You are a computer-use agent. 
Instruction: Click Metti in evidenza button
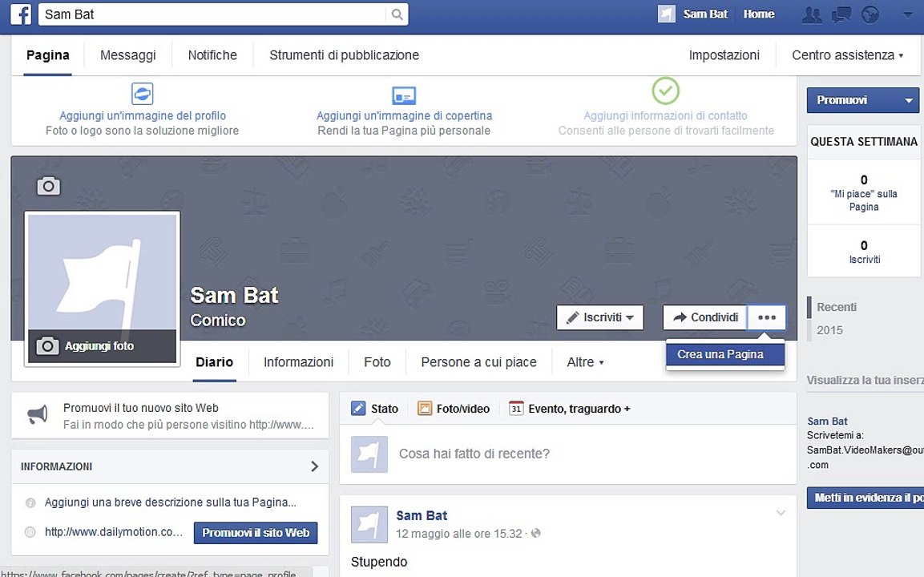[x=865, y=498]
